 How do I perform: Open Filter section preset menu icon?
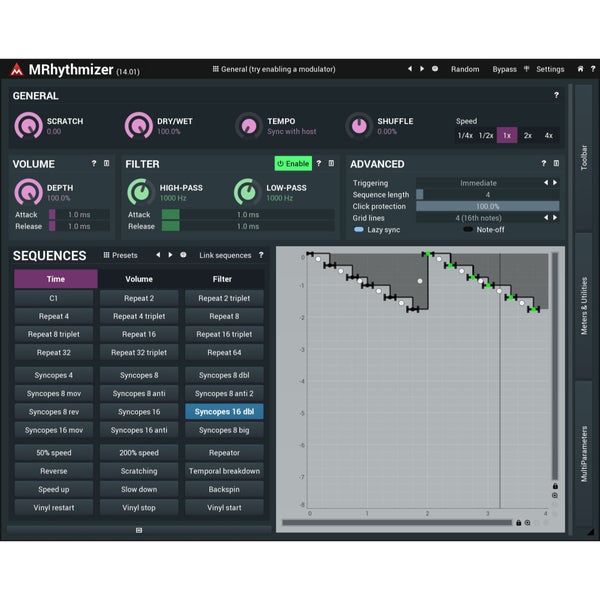click(331, 163)
